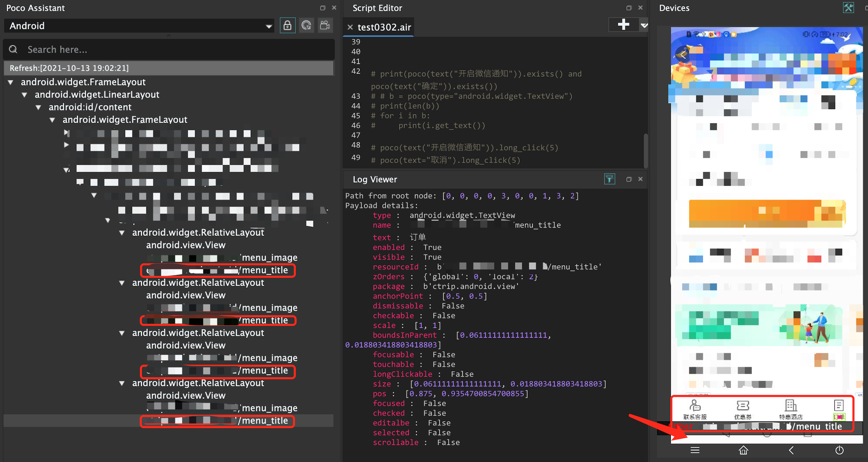The width and height of the screenshot is (868, 462).
Task: Close the test0302.air tab
Action: pyautogui.click(x=350, y=27)
